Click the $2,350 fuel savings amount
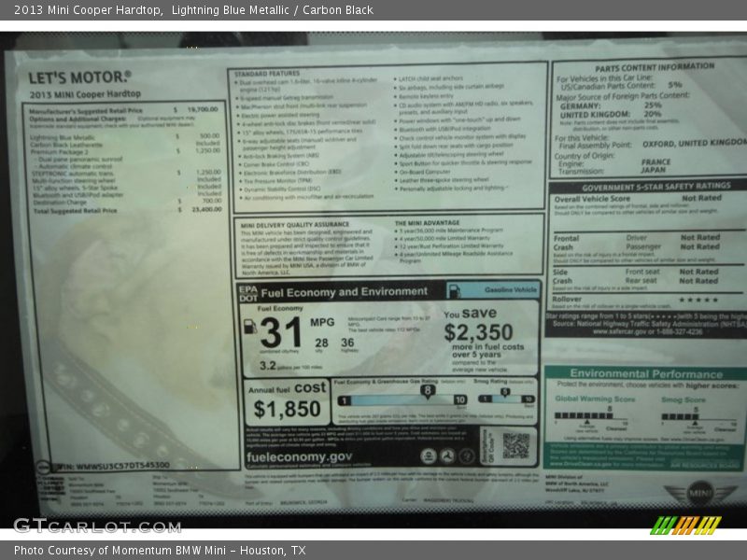 click(478, 332)
